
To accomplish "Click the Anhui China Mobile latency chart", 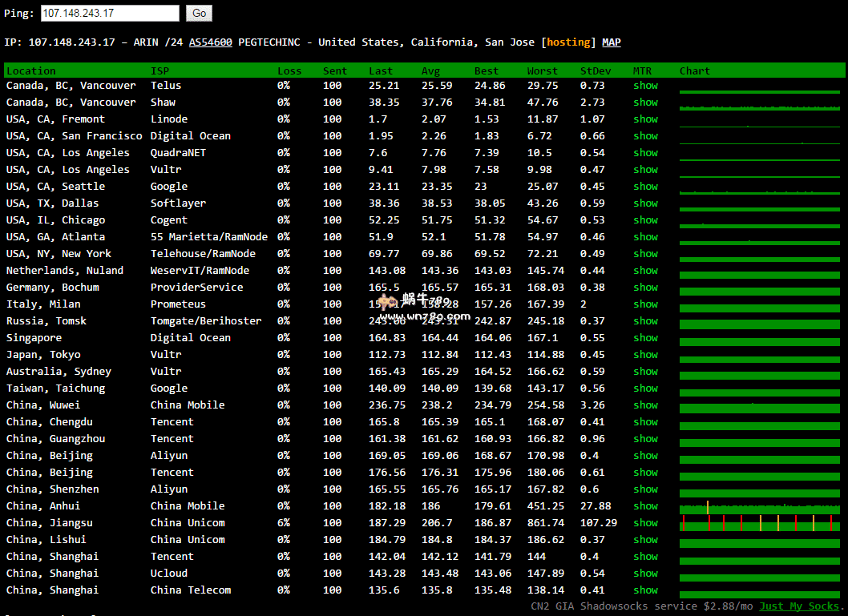I will 760,507.
